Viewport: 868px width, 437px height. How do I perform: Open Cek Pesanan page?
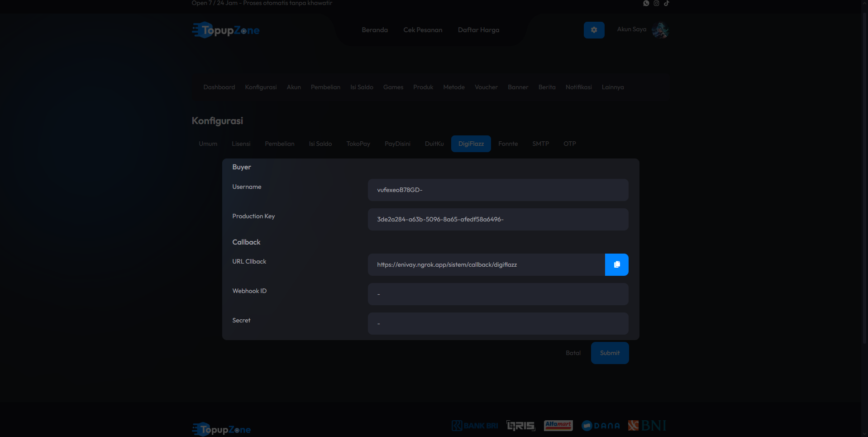(x=423, y=30)
